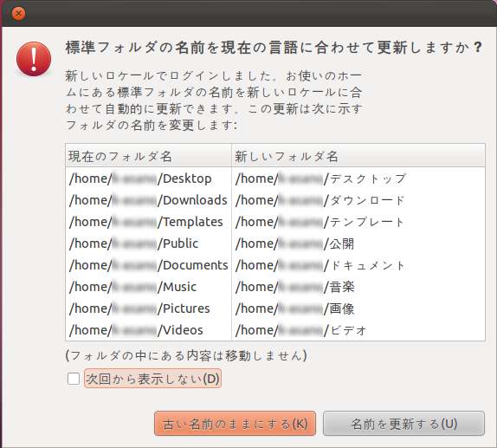Select the current folder path ending in /Music
Screen dimensions: 497x448
pos(132,287)
